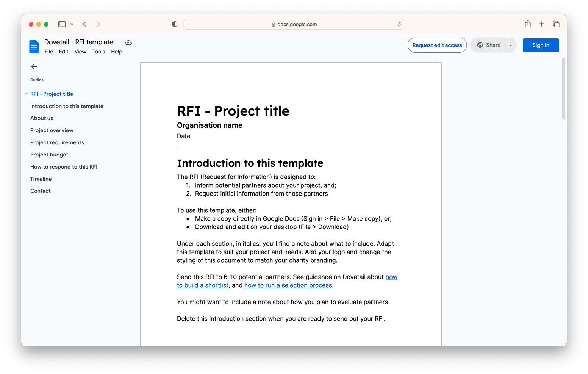Click the Request edit access button
The width and height of the screenshot is (588, 374).
click(x=437, y=45)
